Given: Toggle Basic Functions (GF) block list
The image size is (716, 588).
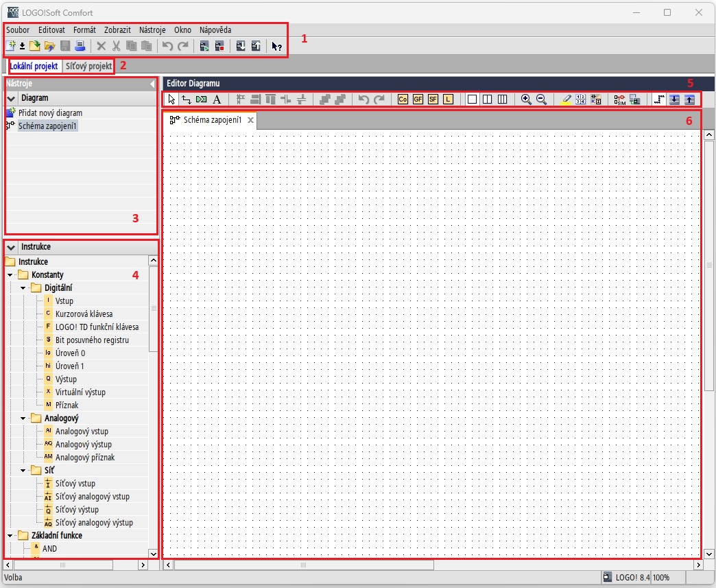Looking at the screenshot, I should 418,99.
